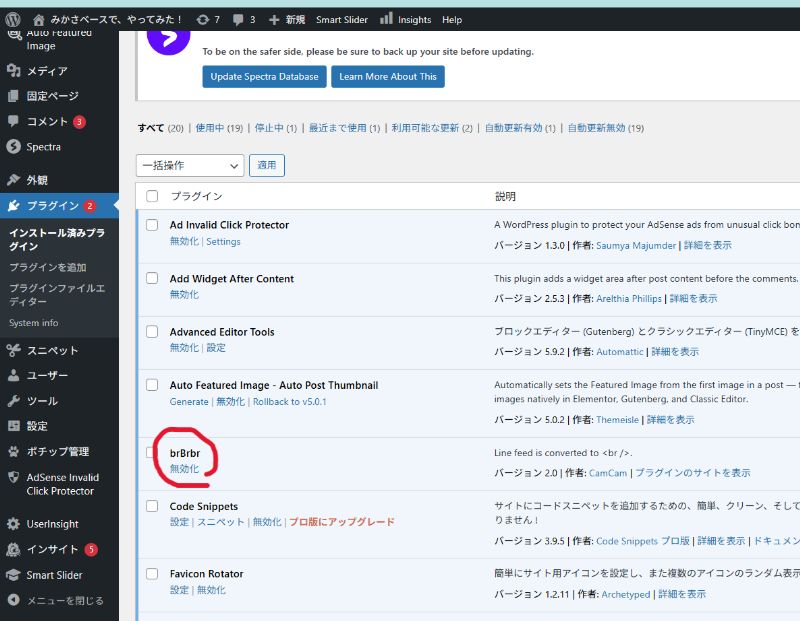
Task: Deactivate brBrbr plugin via 無効化 link
Action: point(184,469)
